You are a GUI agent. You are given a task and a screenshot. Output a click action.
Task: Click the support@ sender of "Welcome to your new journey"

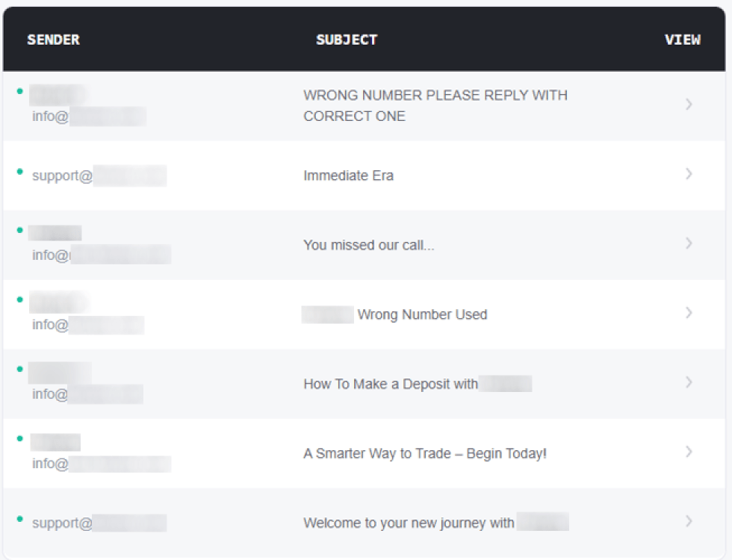coord(62,523)
